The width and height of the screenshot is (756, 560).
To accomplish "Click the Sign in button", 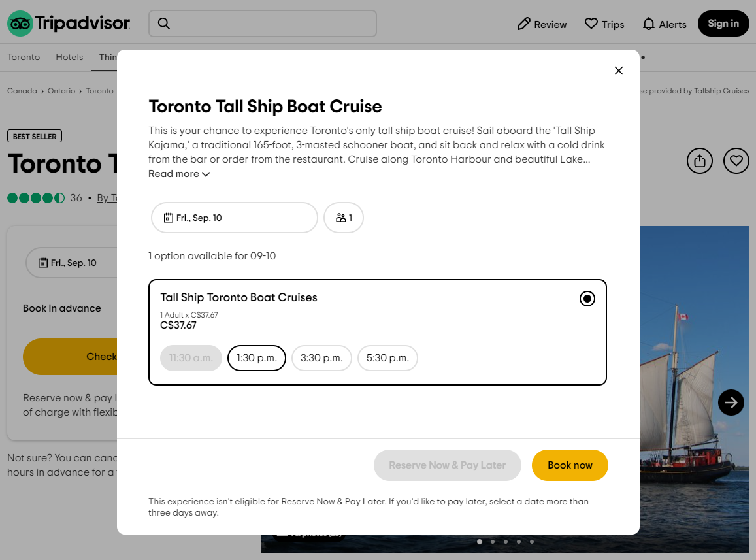I will tap(723, 24).
